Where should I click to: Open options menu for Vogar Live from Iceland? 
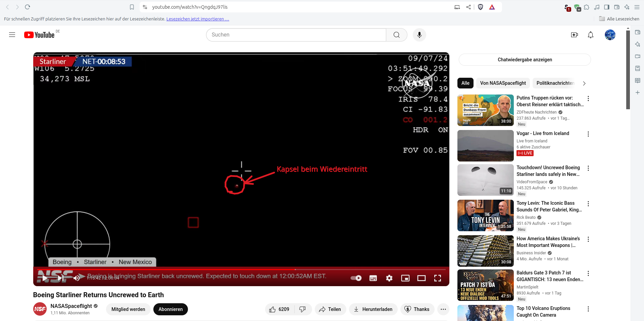click(588, 134)
